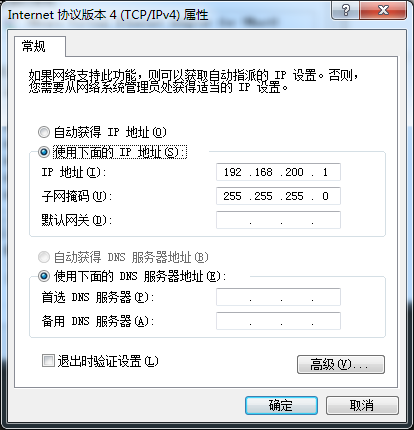The height and width of the screenshot is (430, 414).
Task: Click the 200 octet of IP address
Action: click(294, 172)
